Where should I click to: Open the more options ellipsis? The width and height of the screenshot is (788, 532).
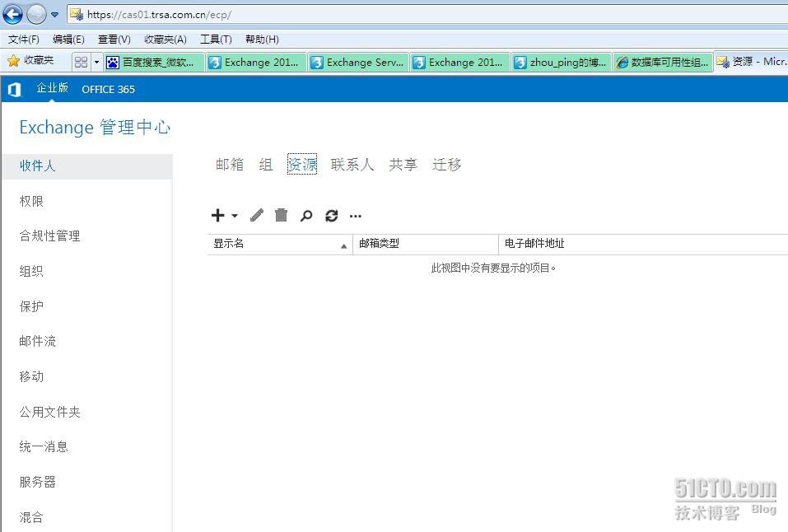356,217
